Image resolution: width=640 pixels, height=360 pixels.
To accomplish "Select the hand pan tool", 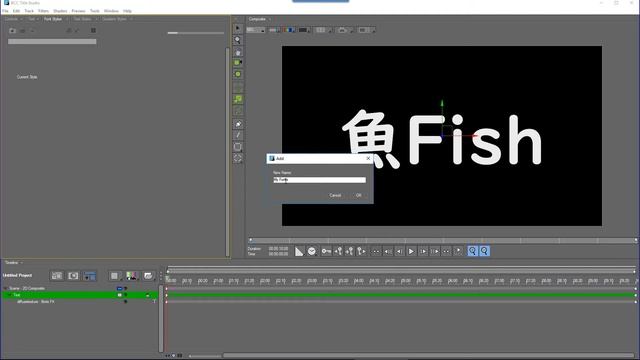I will (238, 52).
